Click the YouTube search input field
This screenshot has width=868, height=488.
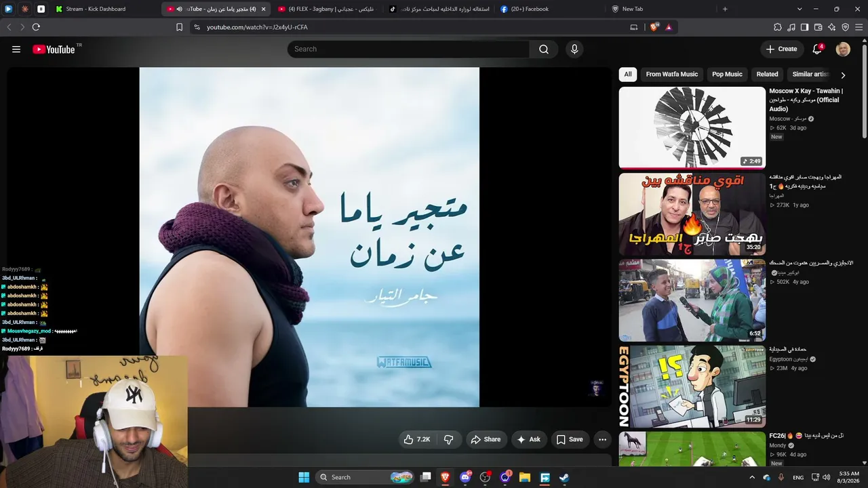(x=408, y=49)
